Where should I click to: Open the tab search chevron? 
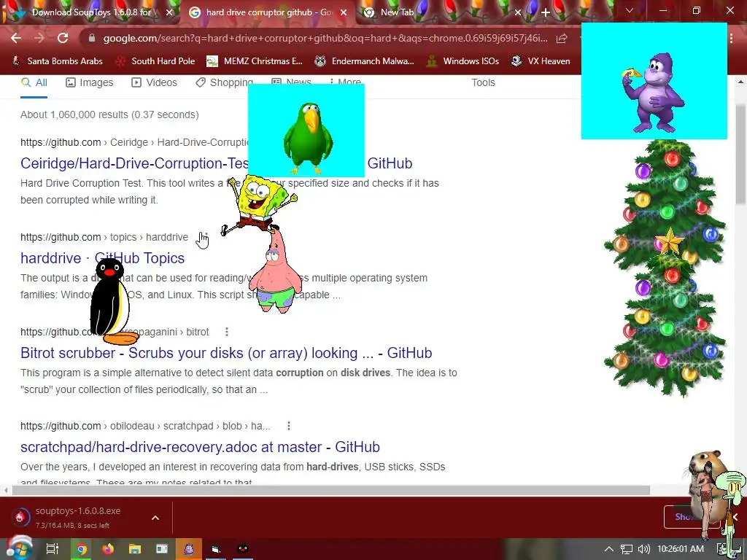click(x=630, y=10)
